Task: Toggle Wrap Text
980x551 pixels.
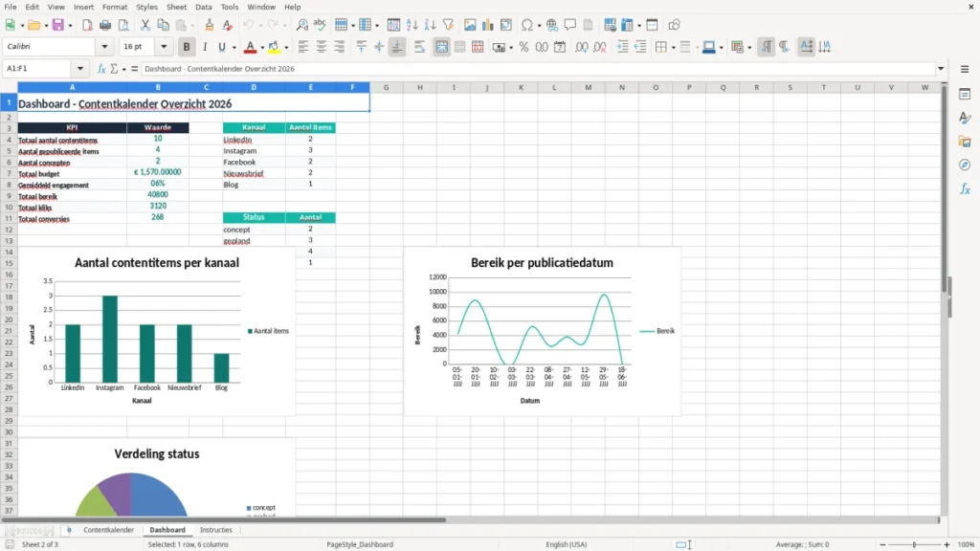Action: pyautogui.click(x=419, y=47)
